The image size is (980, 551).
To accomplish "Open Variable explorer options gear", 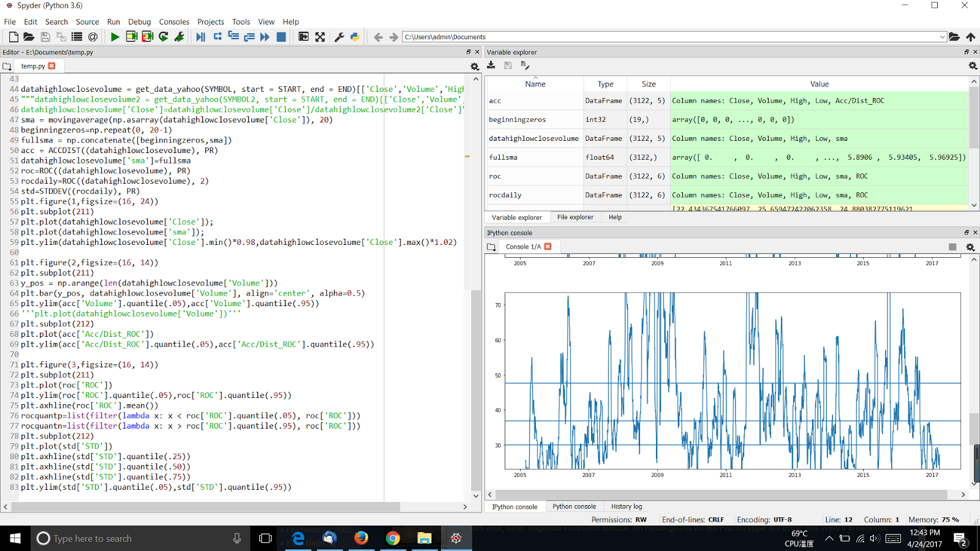I will point(973,66).
